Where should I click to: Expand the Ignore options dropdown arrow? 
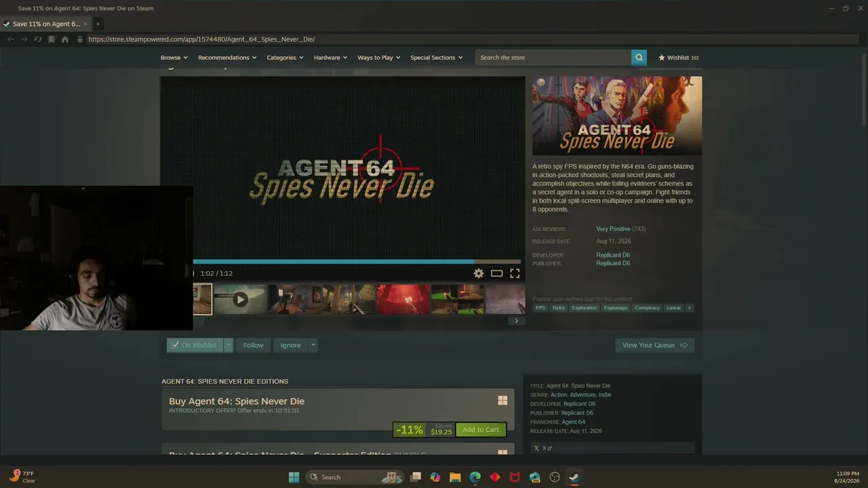313,345
